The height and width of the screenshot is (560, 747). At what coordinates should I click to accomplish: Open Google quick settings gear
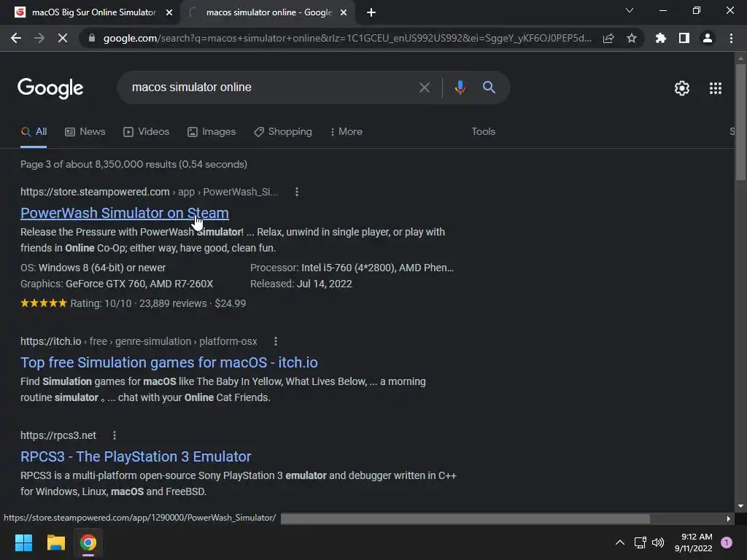[x=682, y=88]
